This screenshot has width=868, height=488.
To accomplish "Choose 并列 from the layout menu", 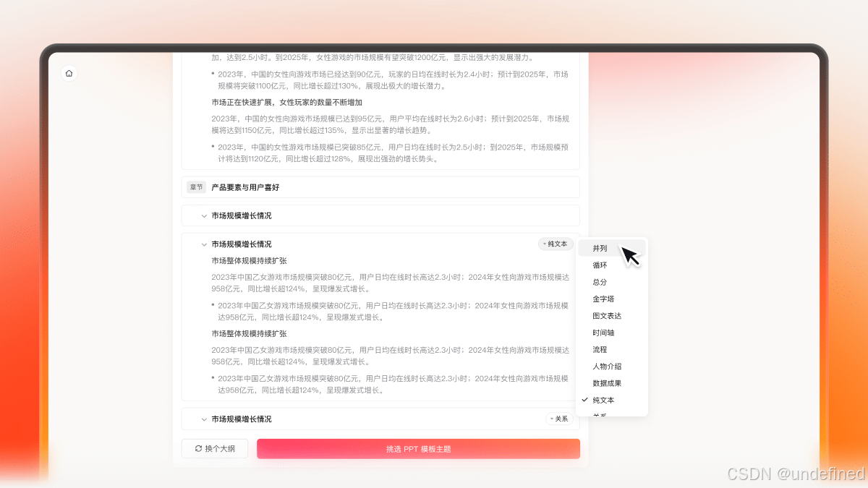I will click(x=611, y=248).
